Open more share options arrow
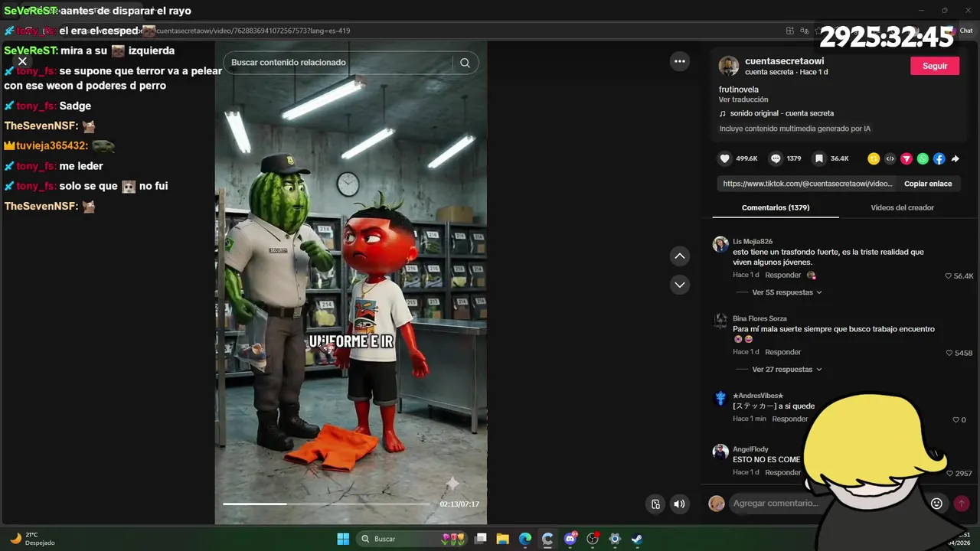 coord(955,158)
